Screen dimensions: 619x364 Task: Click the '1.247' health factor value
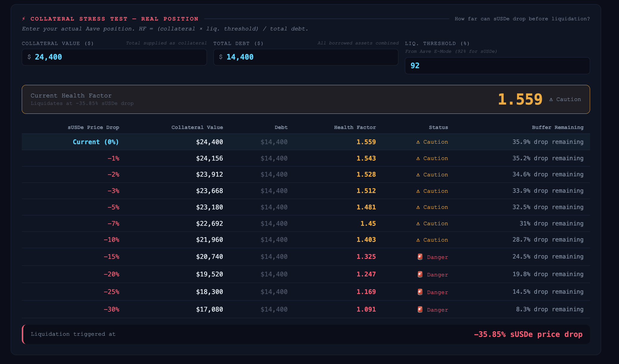[x=366, y=274]
